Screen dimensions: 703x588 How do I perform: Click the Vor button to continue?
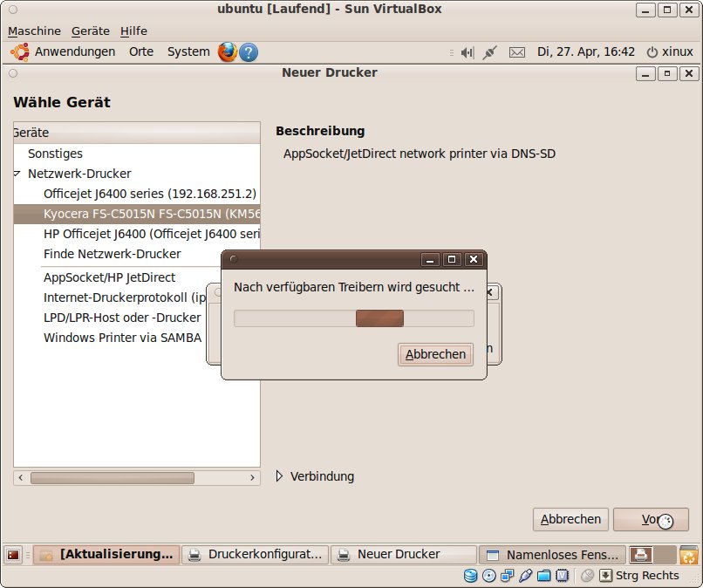[x=652, y=519]
